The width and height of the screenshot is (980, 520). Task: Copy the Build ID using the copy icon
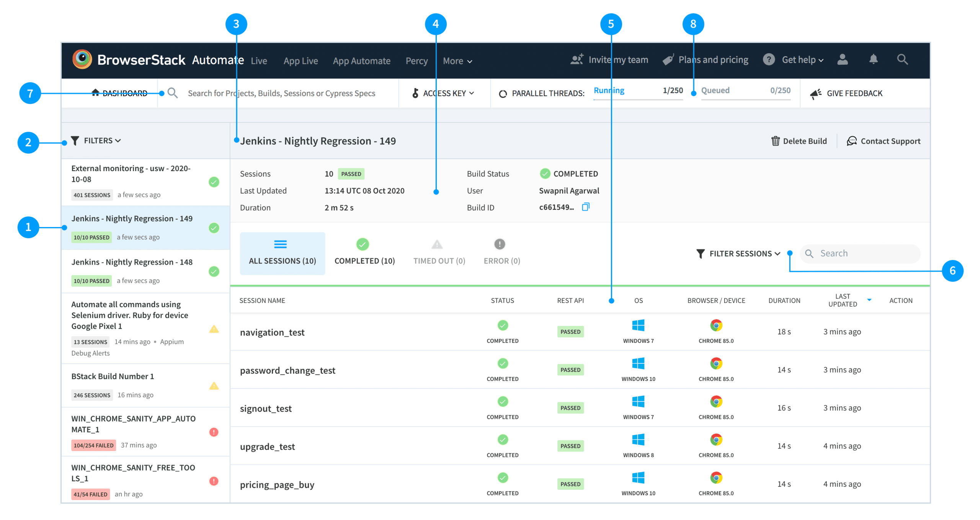point(586,207)
